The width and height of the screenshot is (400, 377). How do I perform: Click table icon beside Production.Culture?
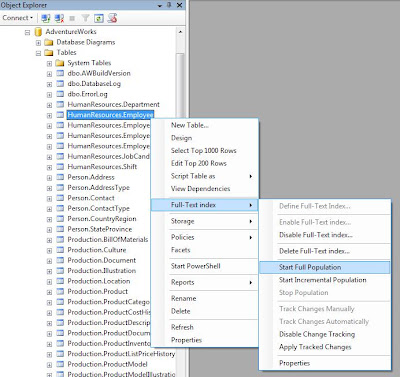point(60,250)
